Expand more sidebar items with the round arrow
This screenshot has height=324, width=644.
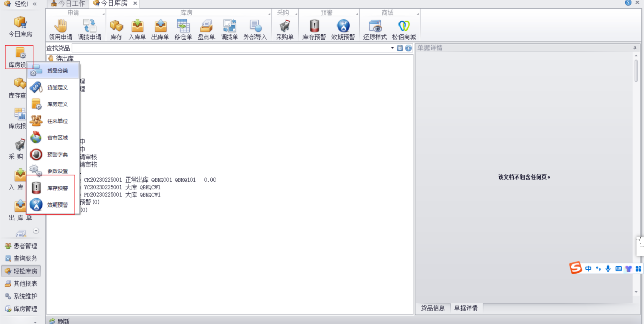[x=36, y=231]
